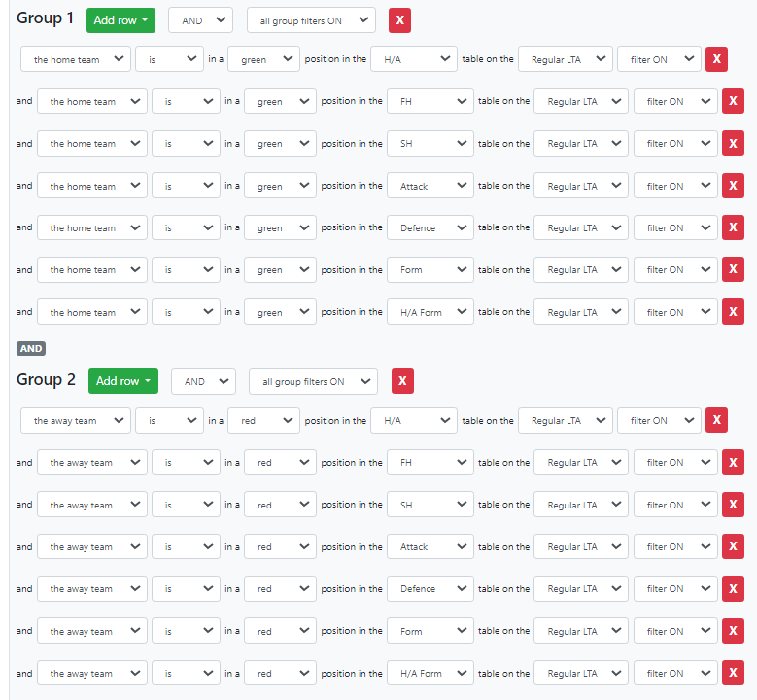Toggle filter ON dropdown in Group 1 H/A row
The image size is (757, 700).
[659, 59]
